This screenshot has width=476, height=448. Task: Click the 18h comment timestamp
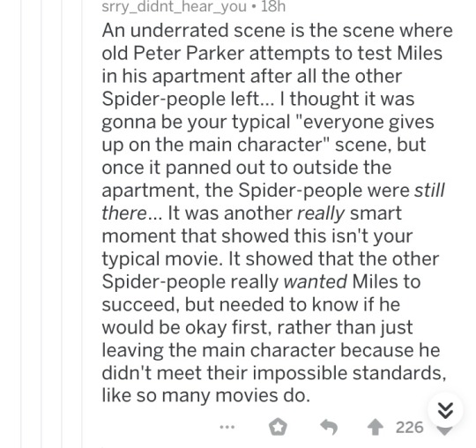coord(273,6)
